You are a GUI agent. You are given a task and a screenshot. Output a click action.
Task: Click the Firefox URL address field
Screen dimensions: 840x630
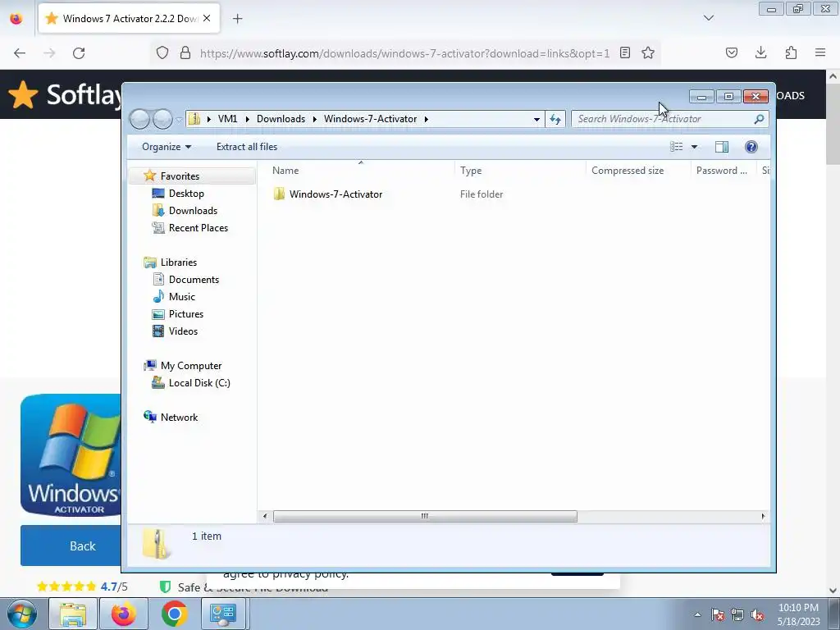(404, 53)
